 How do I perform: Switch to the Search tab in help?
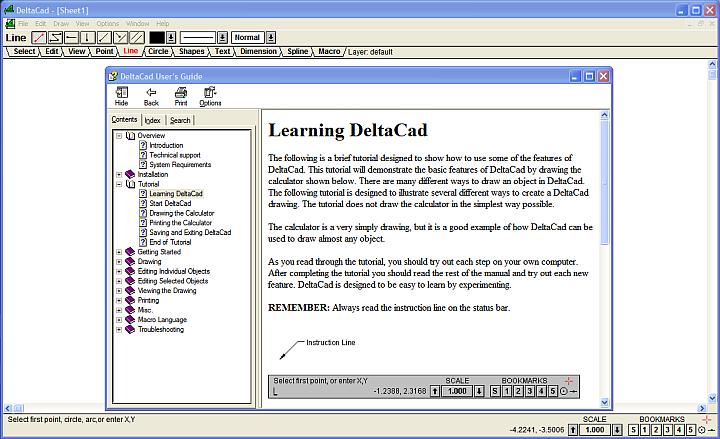[x=180, y=120]
